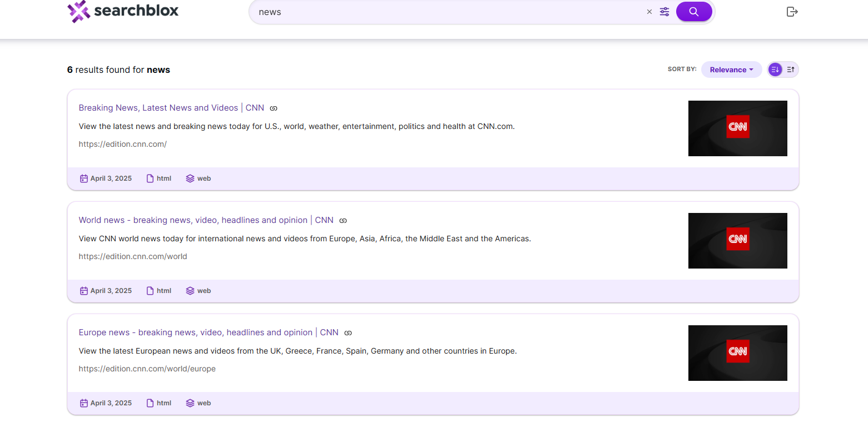Click the file icon in the World news result
868x422 pixels.
coord(150,291)
